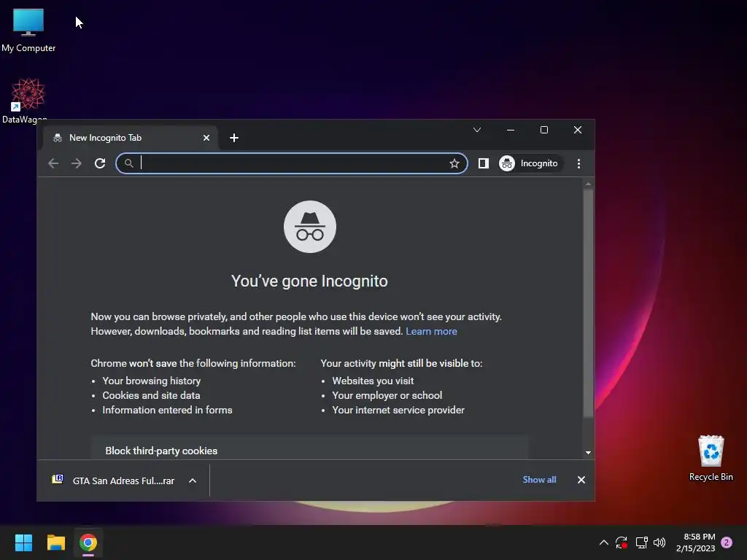Click the sync status tray icon
Viewport: 747px width, 560px height.
[622, 542]
